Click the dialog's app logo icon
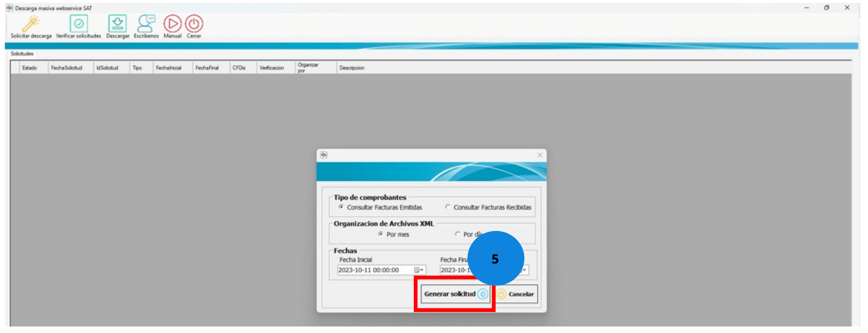The width and height of the screenshot is (868, 333). coord(324,155)
